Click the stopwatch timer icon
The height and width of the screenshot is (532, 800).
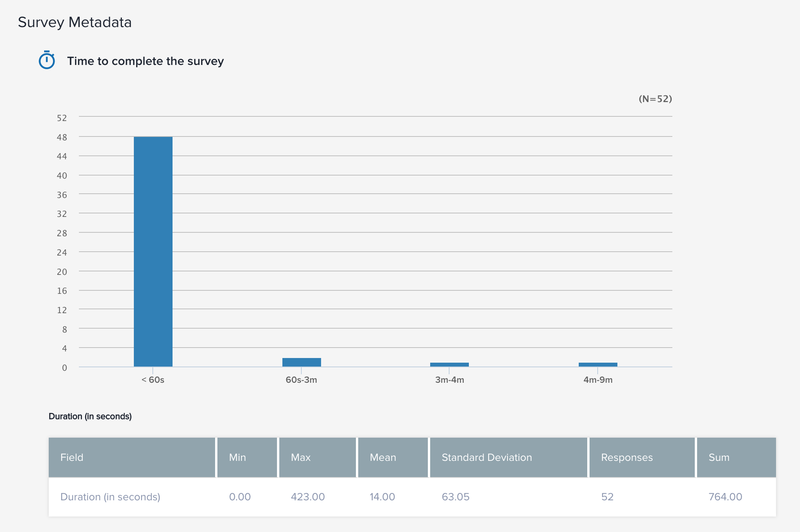point(47,60)
